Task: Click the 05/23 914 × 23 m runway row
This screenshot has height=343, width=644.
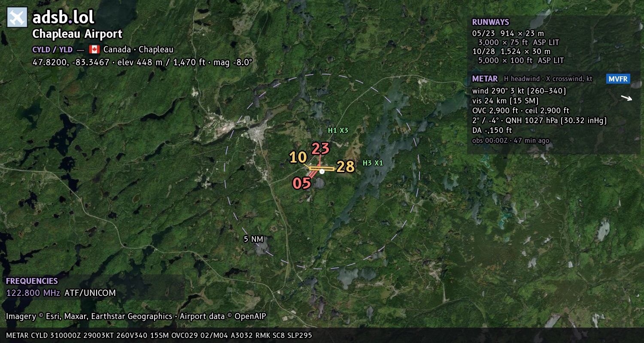Action: pos(508,33)
